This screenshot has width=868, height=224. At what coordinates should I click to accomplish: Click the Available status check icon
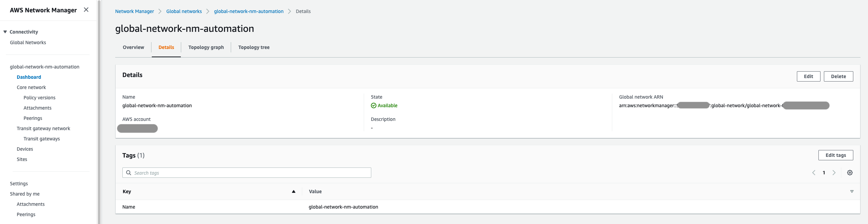pyautogui.click(x=373, y=105)
